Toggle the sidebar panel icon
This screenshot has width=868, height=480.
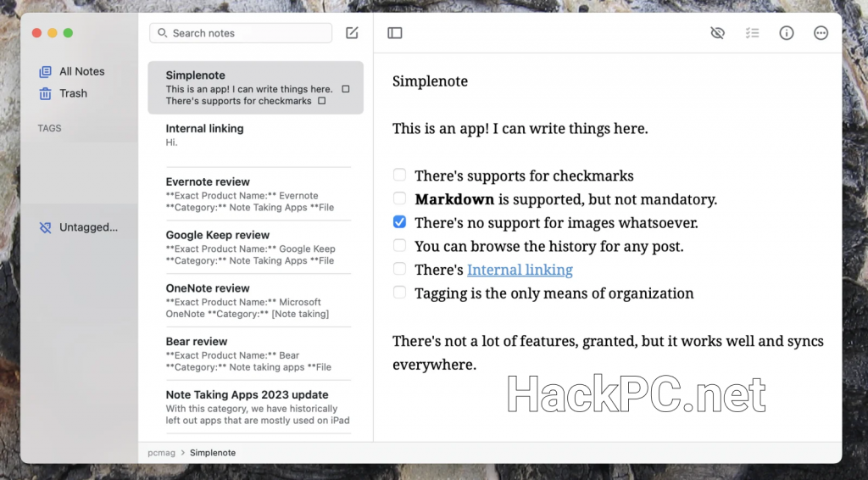click(395, 33)
